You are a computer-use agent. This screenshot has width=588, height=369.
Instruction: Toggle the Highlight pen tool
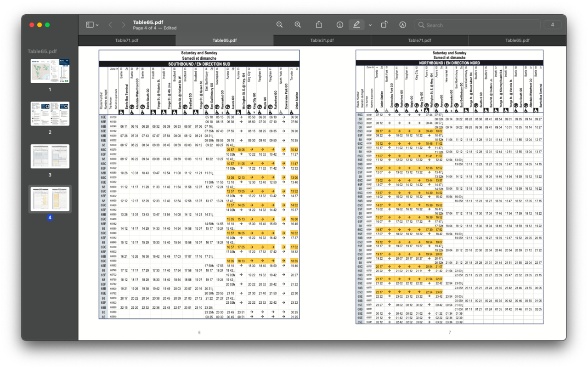pos(356,25)
